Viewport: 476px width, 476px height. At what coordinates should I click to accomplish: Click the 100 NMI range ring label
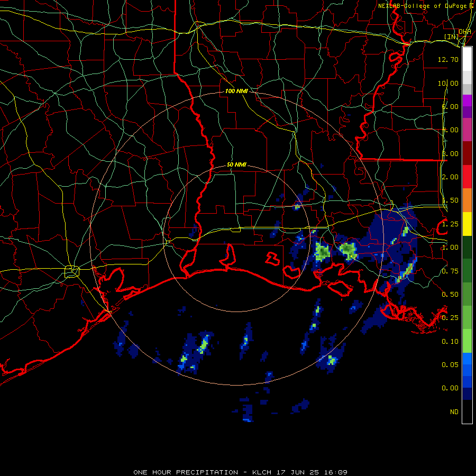pyautogui.click(x=236, y=91)
